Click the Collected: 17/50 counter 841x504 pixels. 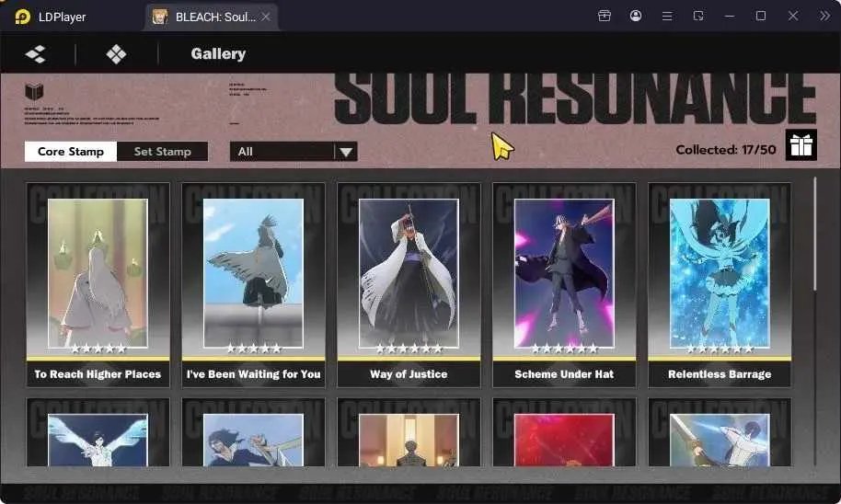pos(726,150)
